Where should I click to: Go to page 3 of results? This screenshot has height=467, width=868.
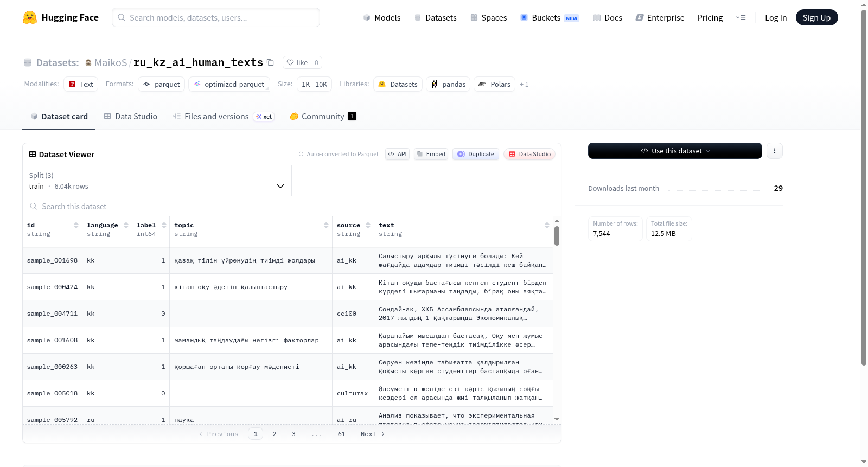pyautogui.click(x=293, y=434)
